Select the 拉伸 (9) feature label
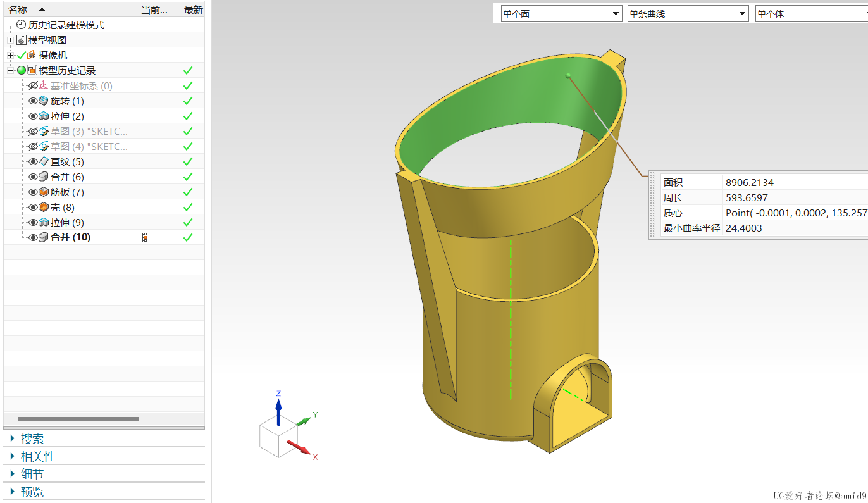This screenshot has height=503, width=868. [67, 222]
